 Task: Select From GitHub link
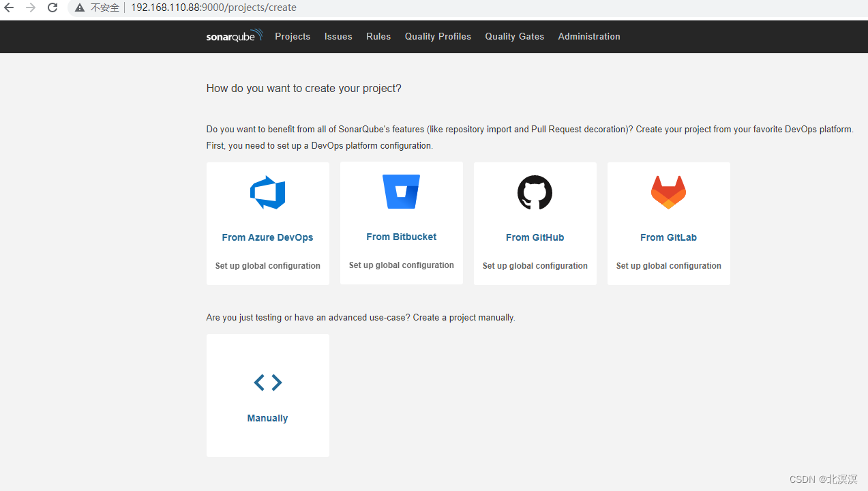(x=535, y=237)
